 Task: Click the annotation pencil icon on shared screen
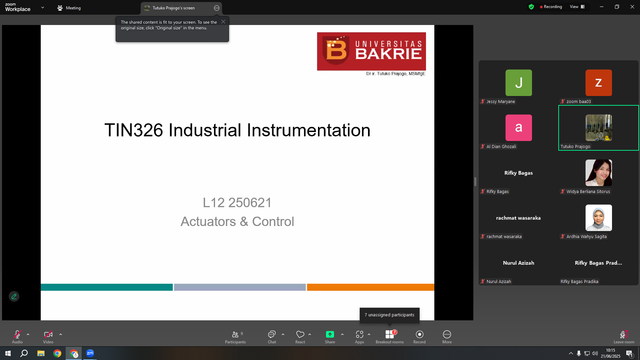coord(14,296)
